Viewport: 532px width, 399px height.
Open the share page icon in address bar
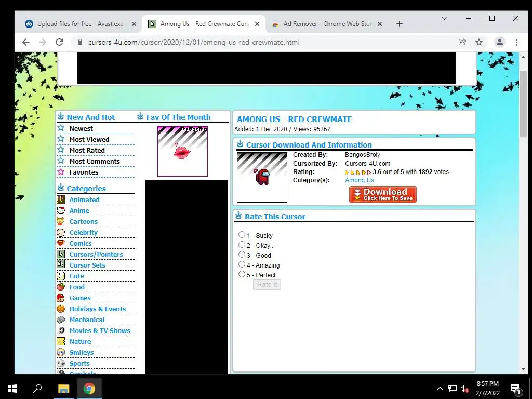tap(462, 42)
